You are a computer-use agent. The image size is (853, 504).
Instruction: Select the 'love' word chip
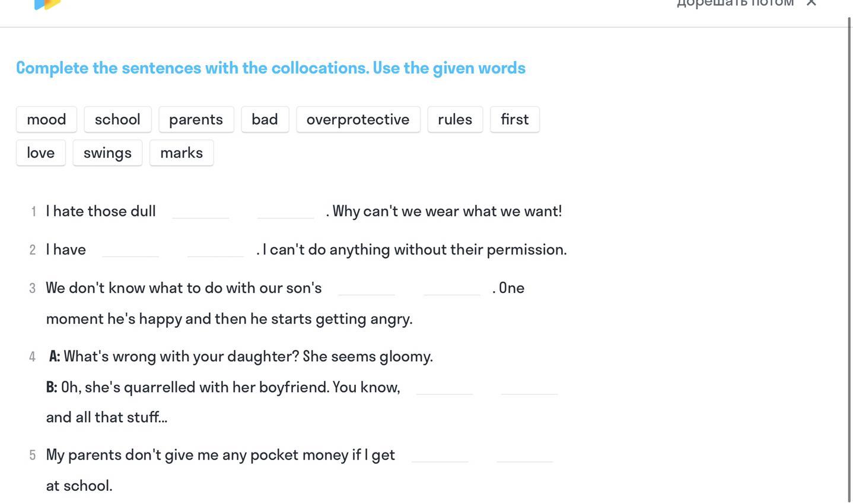pyautogui.click(x=40, y=153)
